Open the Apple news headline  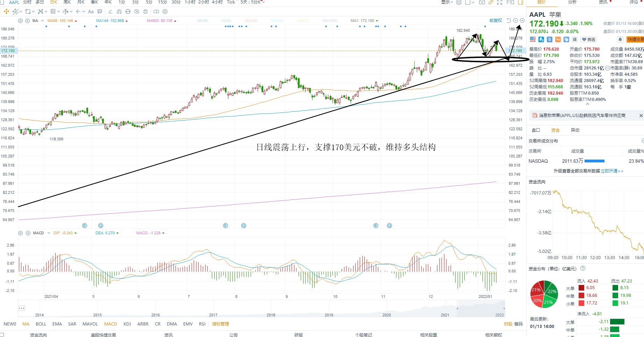582,116
